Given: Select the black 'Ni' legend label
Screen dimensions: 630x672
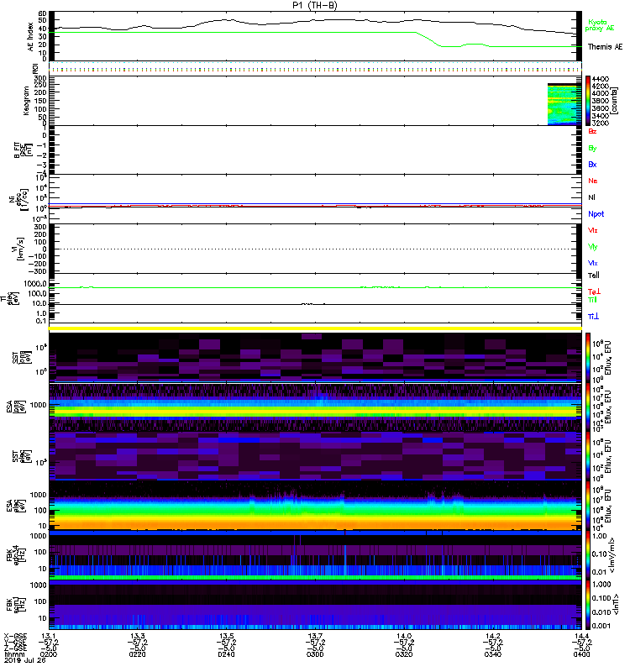Looking at the screenshot, I should coord(591,197).
